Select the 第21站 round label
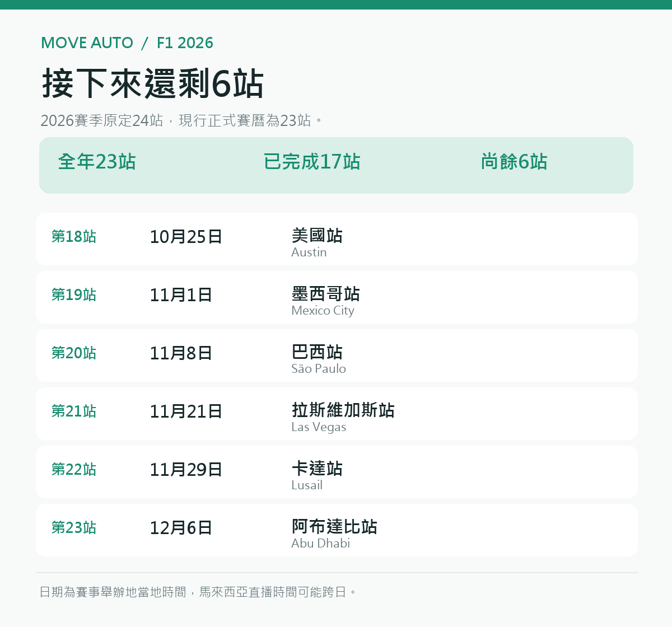 click(x=74, y=411)
